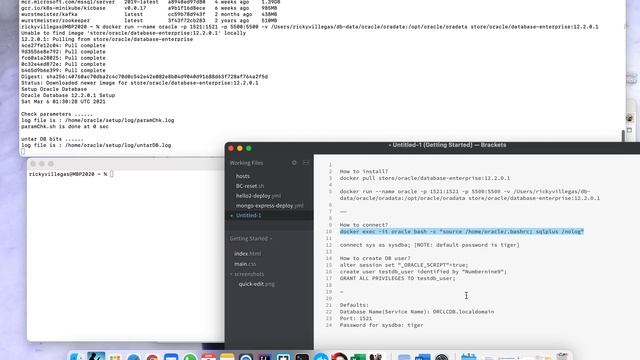Click 'untar DB bits ......' line in terminal
Screen dimensions: 640x360
[x=52, y=139]
